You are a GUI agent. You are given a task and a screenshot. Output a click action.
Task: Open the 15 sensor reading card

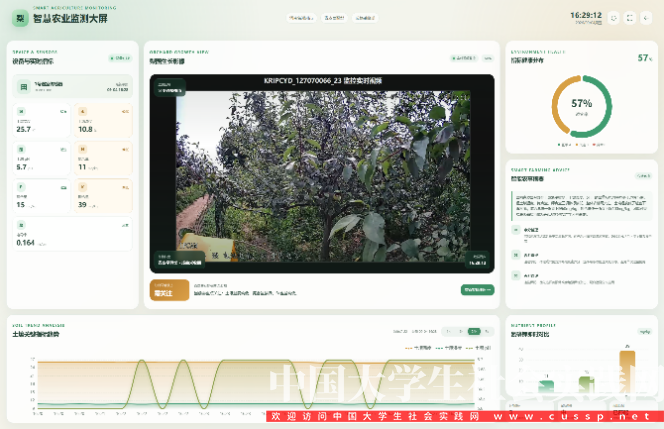coord(41,196)
